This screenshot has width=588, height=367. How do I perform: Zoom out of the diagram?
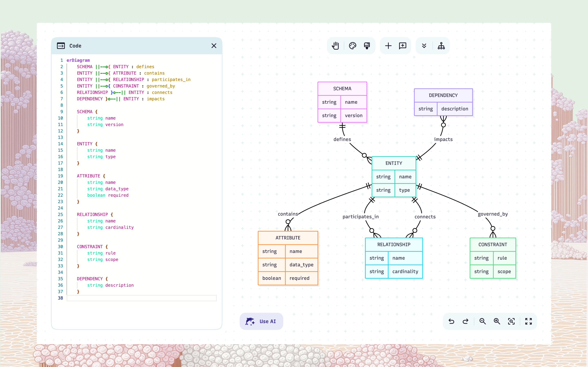coord(483,321)
